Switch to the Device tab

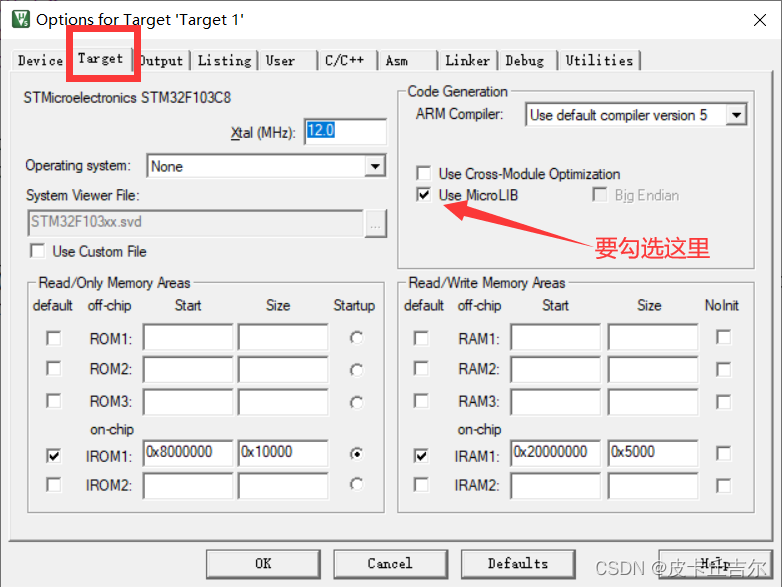pos(40,61)
